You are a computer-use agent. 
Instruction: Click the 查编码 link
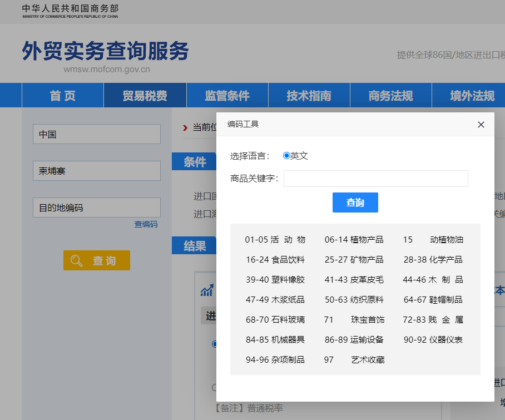coord(146,224)
